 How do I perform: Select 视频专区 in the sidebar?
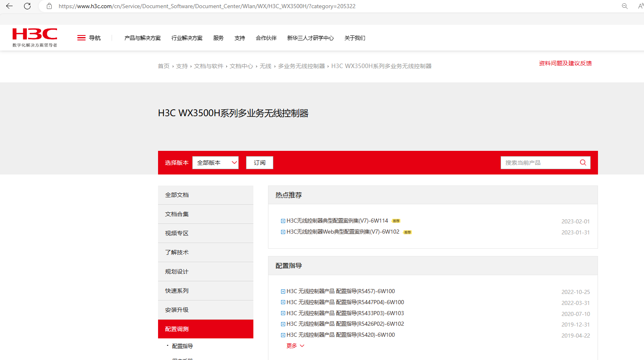(206, 233)
